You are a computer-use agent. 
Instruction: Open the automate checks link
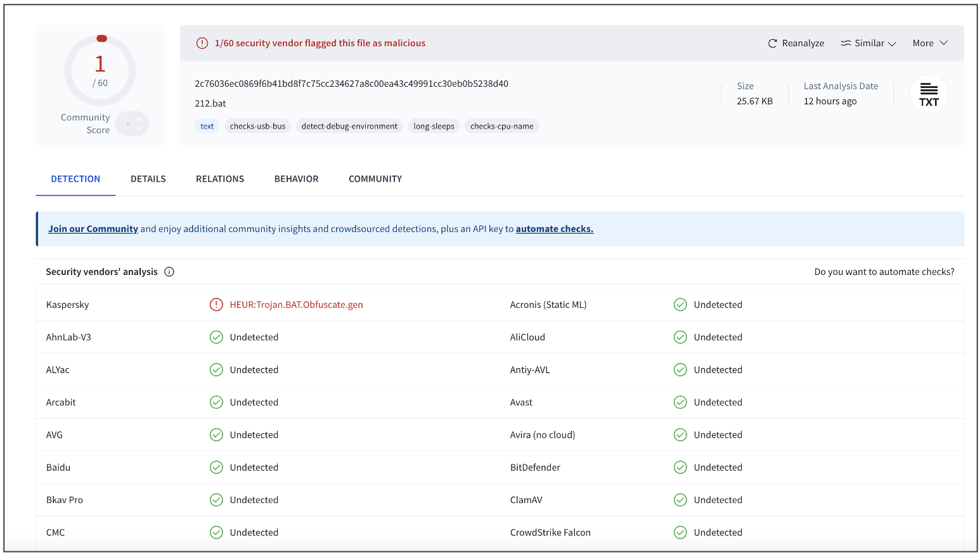(554, 229)
